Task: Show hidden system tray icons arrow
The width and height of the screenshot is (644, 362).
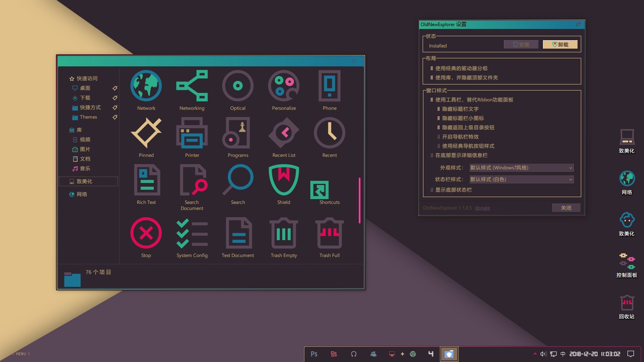Action: (535, 354)
